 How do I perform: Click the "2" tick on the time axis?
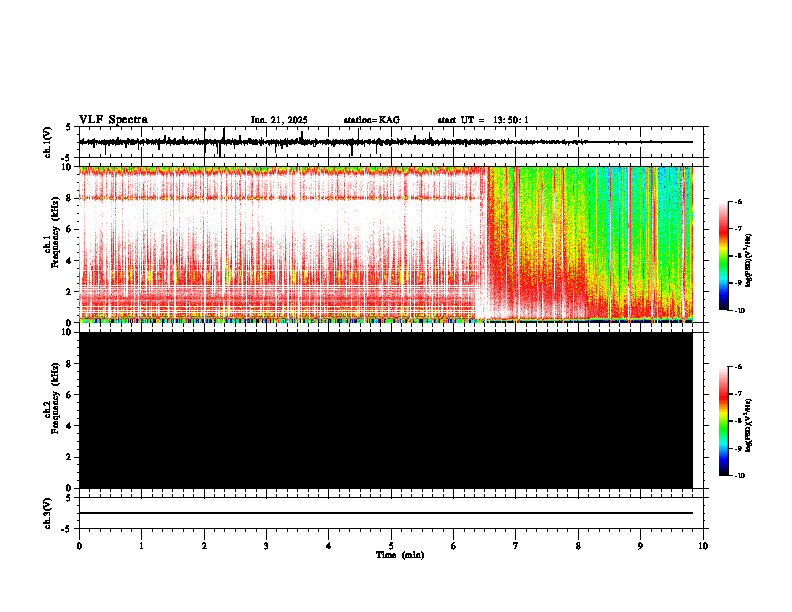coord(204,546)
